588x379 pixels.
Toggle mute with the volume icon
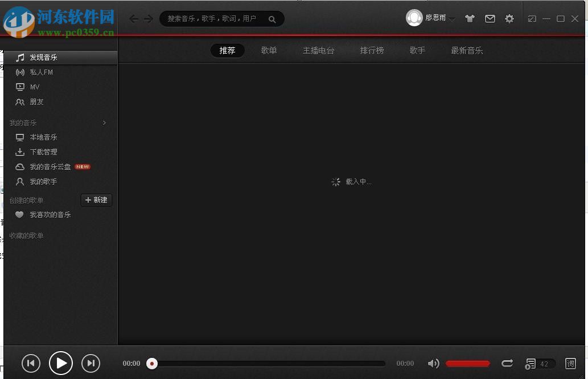tap(433, 363)
